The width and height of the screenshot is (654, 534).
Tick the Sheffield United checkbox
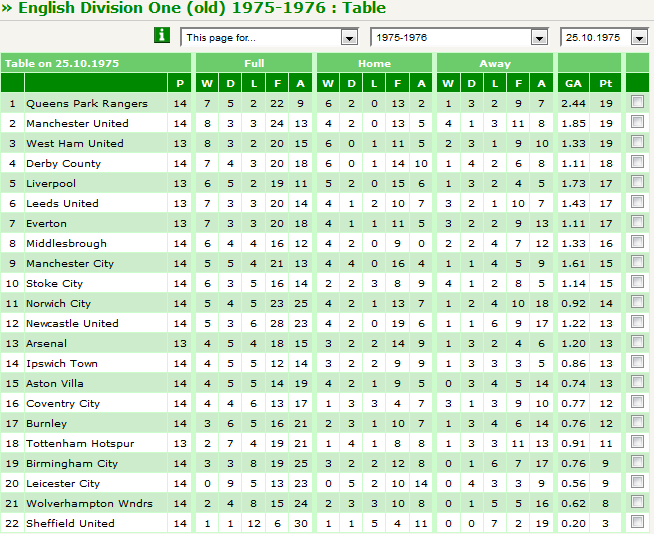tap(637, 522)
